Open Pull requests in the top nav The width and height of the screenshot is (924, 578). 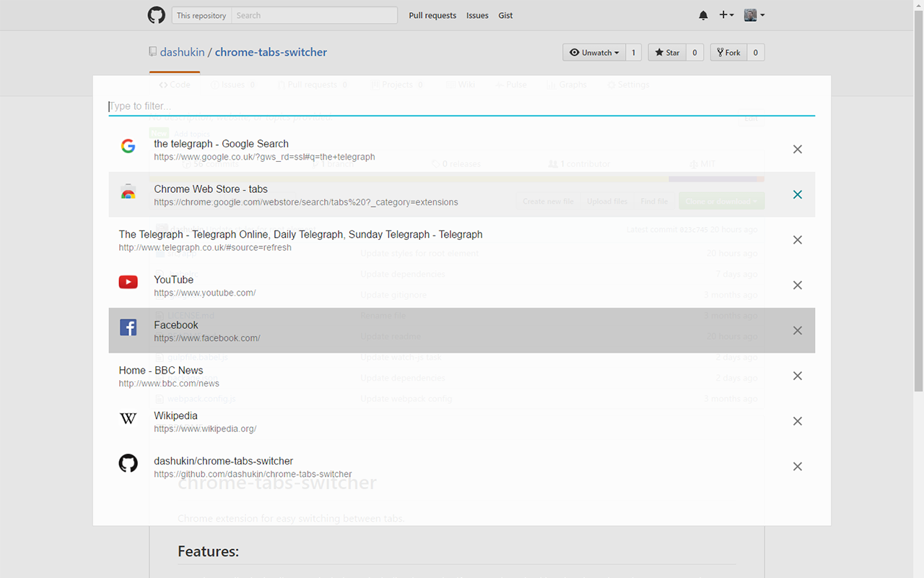click(432, 15)
